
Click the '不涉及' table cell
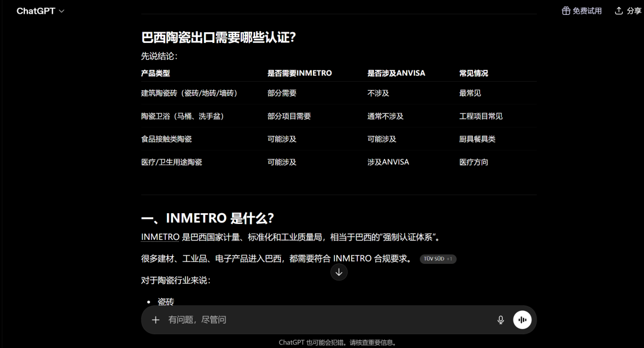coord(378,93)
